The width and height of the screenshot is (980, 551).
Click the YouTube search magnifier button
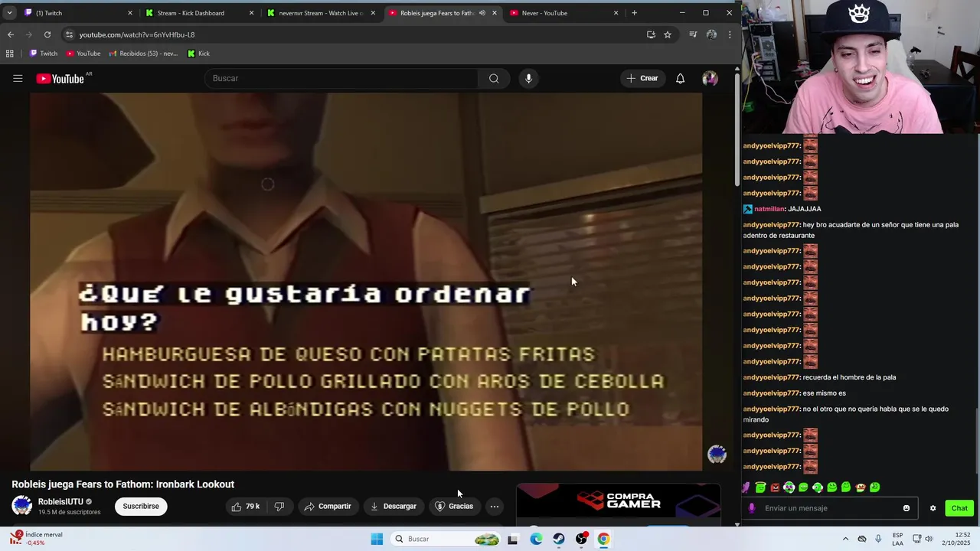click(494, 78)
